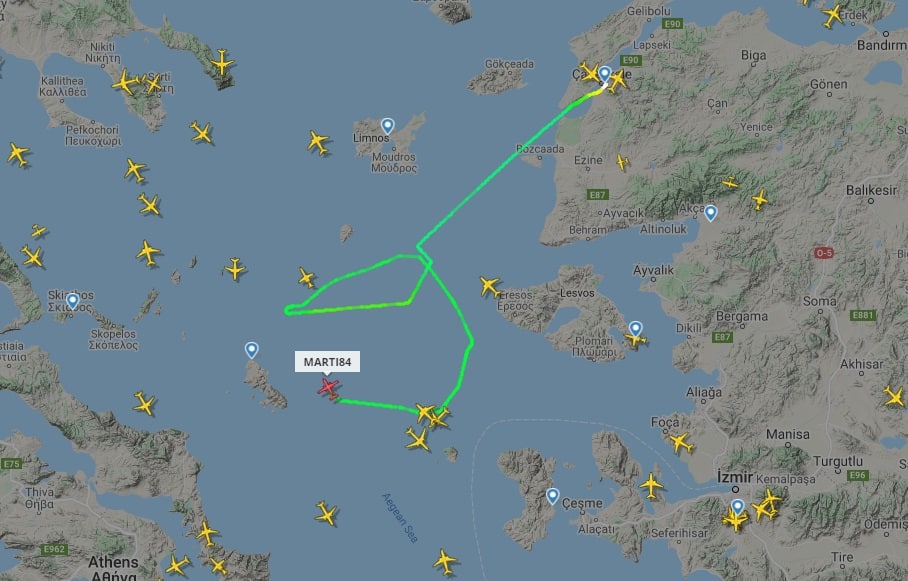
Task: Select the yellow aircraft near Foça
Action: pyautogui.click(x=680, y=443)
